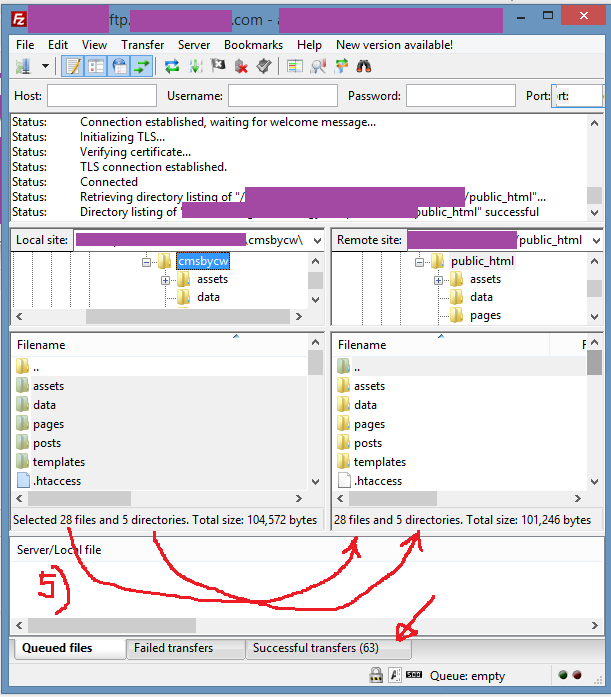The image size is (611, 697).
Task: Open the Site Manager icon
Action: click(x=23, y=67)
